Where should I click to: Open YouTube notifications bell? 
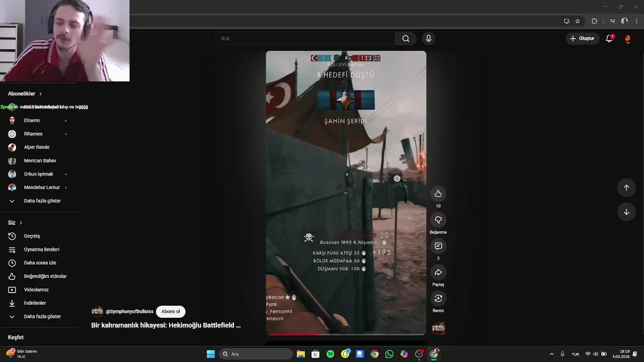point(609,39)
